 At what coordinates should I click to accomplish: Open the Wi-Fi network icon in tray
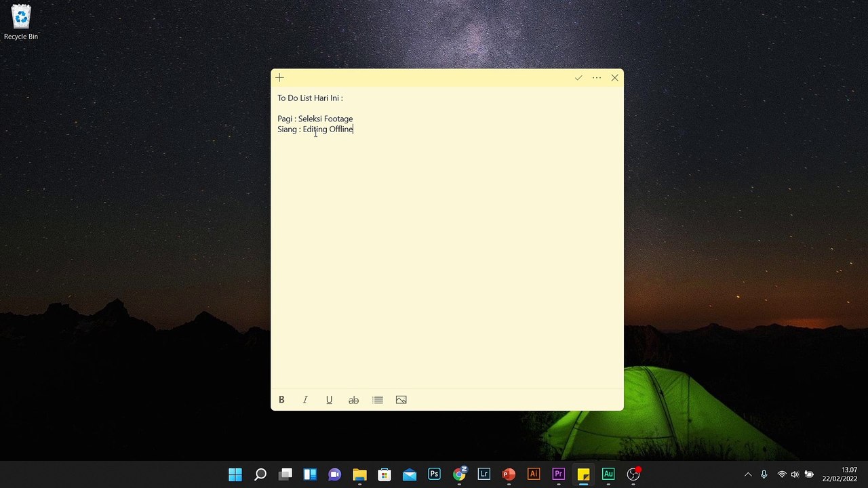[x=782, y=474]
